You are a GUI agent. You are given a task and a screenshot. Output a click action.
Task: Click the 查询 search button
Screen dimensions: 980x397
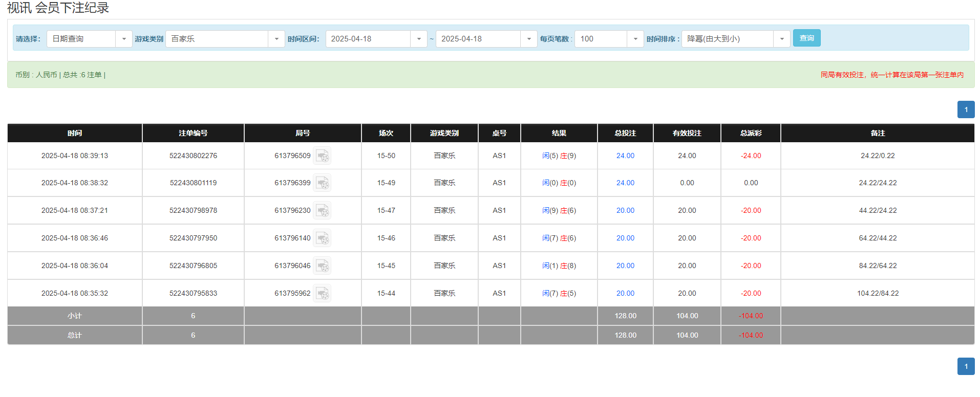806,38
